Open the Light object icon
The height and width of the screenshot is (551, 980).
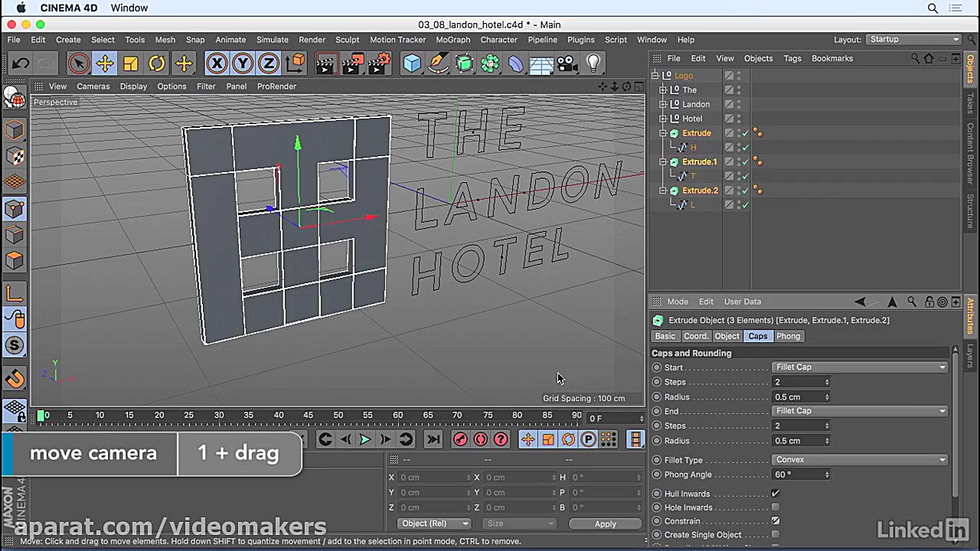593,64
